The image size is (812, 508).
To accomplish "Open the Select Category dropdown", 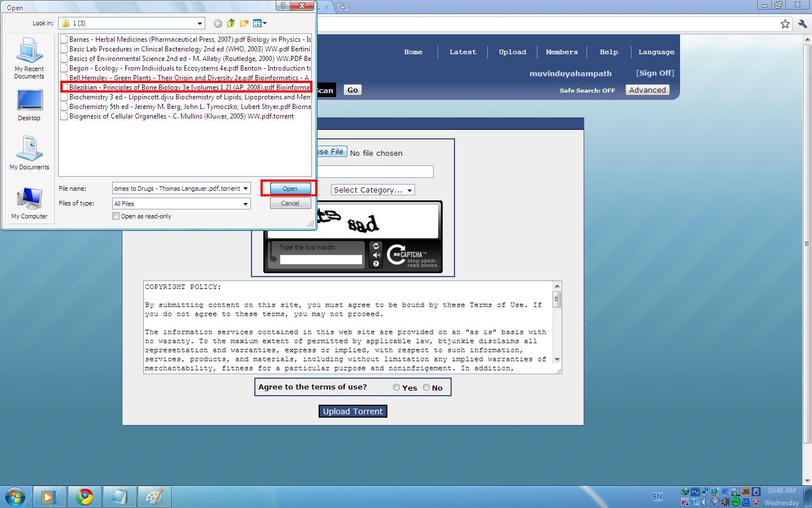I will coord(373,190).
